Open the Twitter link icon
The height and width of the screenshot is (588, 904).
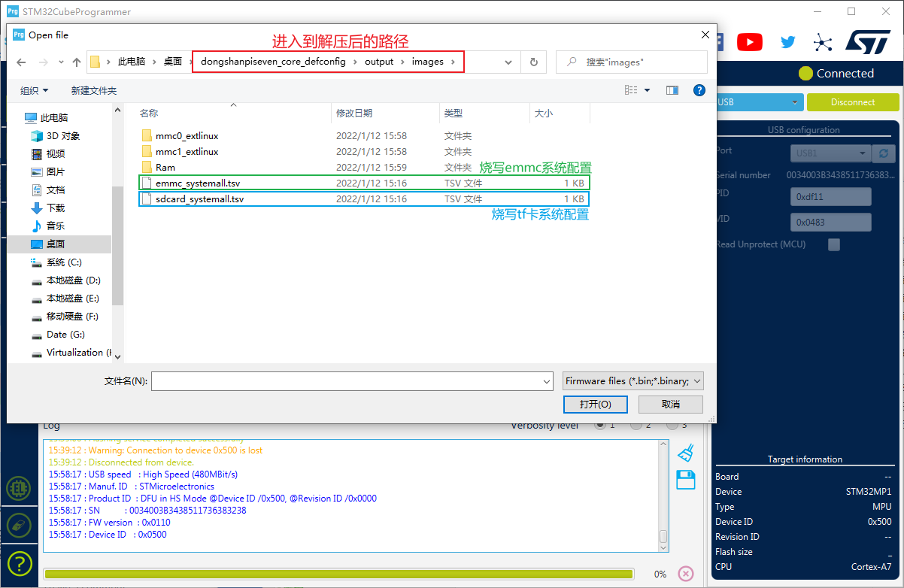(787, 42)
